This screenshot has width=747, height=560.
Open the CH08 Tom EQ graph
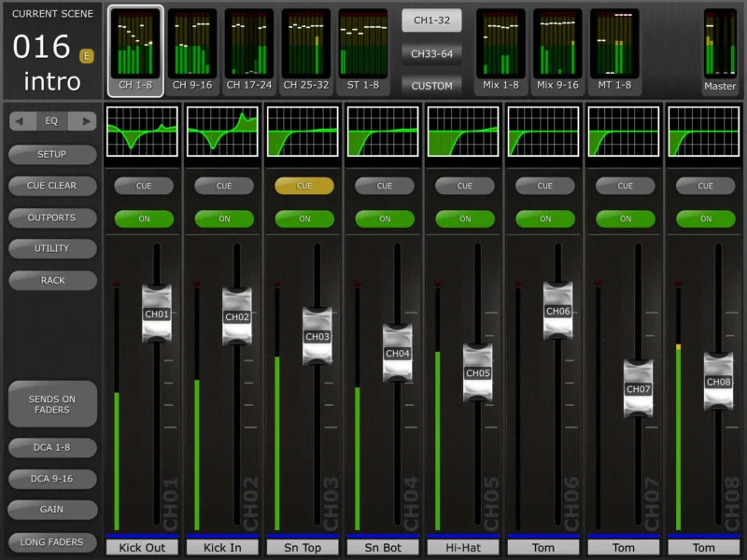click(x=704, y=132)
